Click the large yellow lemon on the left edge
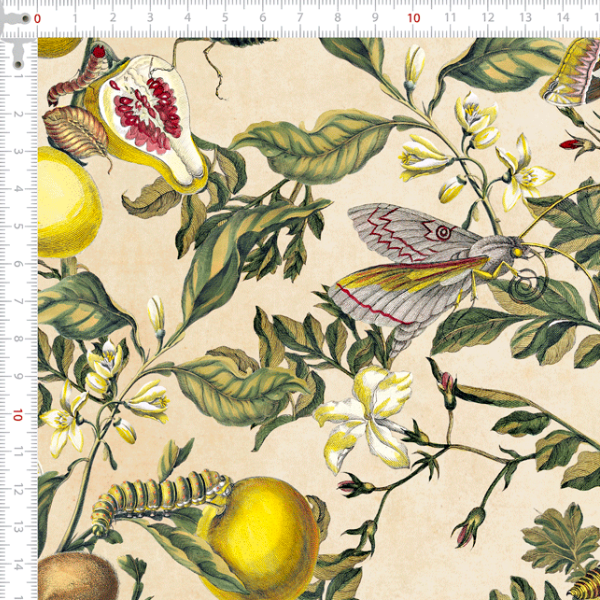Screen dimensions: 600x600 (65, 200)
